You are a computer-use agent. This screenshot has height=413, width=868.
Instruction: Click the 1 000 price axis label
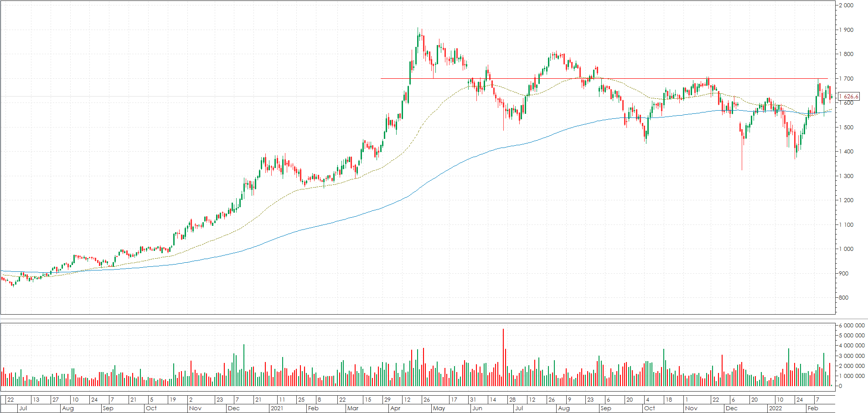click(847, 249)
